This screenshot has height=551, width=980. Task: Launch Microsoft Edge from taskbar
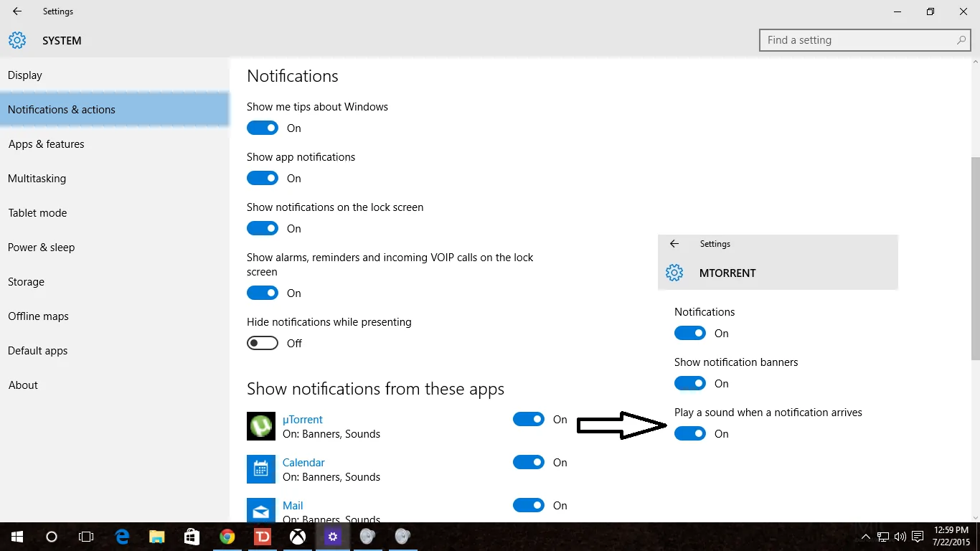click(x=123, y=537)
